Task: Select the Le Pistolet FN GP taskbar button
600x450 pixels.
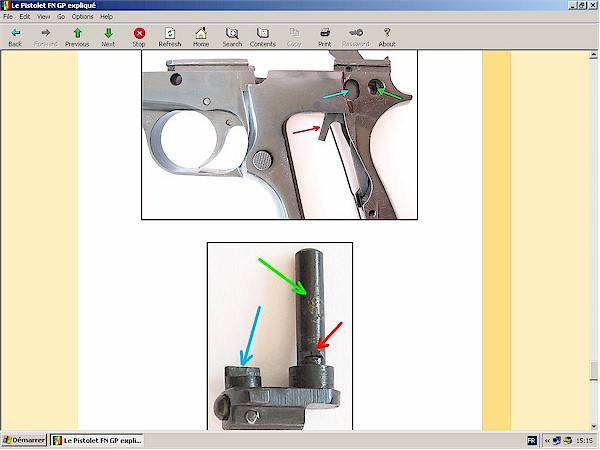Action: [x=98, y=440]
